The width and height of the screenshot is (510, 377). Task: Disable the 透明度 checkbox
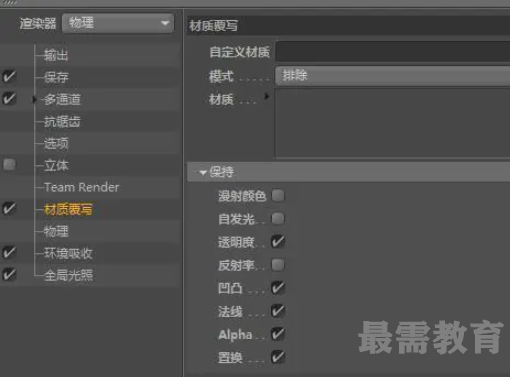pyautogui.click(x=278, y=242)
